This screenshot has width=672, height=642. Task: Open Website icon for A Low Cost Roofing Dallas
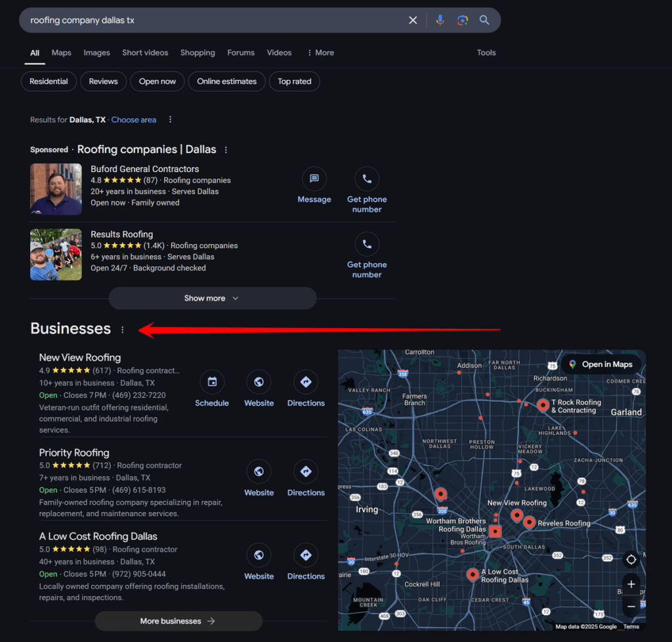pyautogui.click(x=259, y=555)
